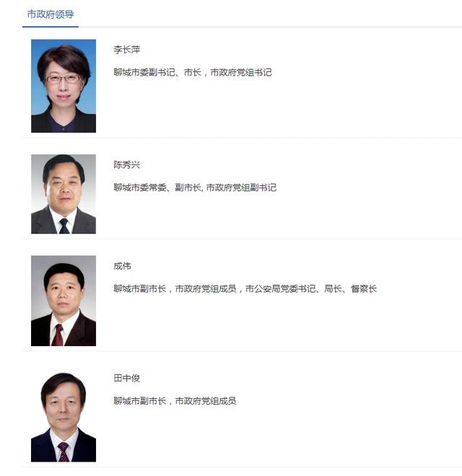
Task: Select the name 成伟
Action: click(122, 266)
